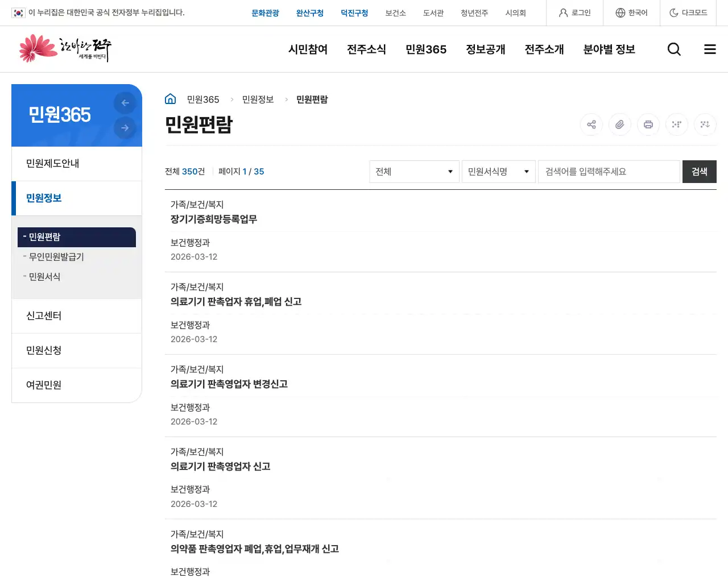
Task: Click the Korean flag icon at top left
Action: coord(18,13)
